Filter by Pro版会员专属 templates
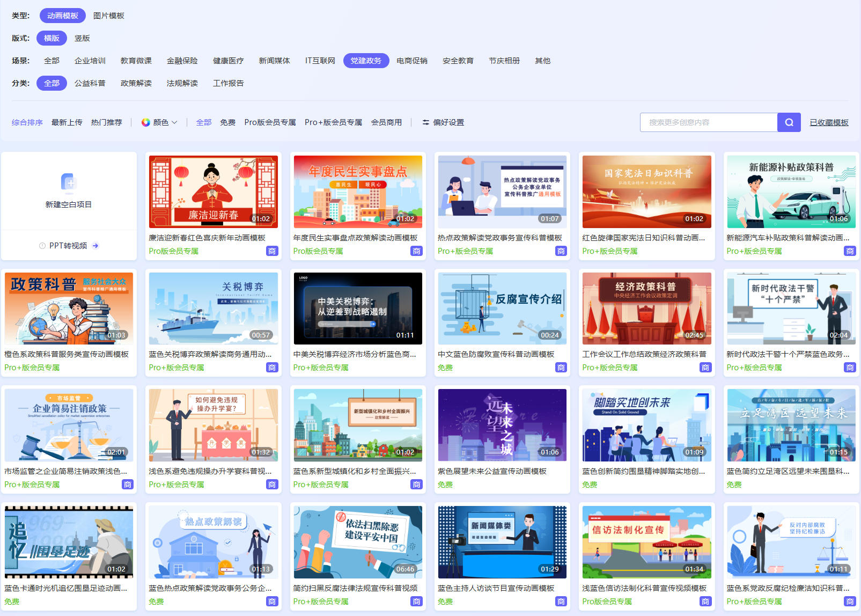This screenshot has width=861, height=616. (270, 122)
